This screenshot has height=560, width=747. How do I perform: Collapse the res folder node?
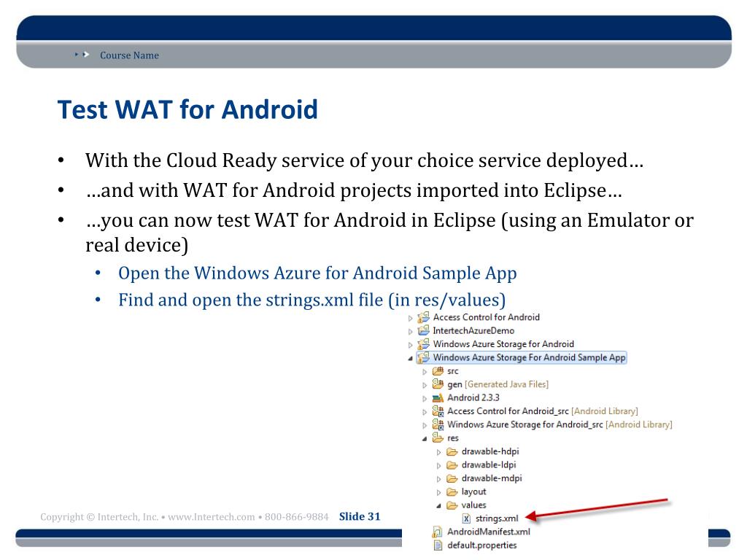425,439
